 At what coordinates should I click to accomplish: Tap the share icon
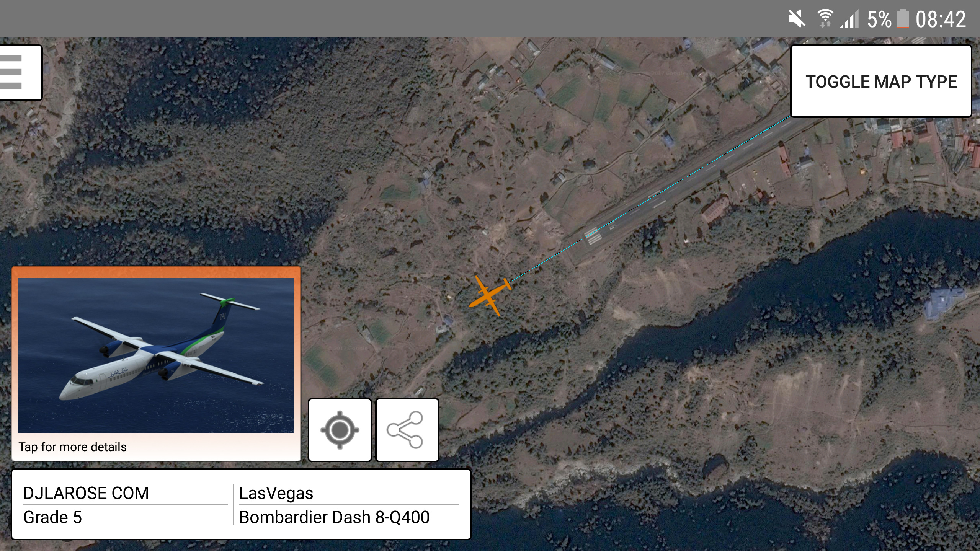pos(407,430)
